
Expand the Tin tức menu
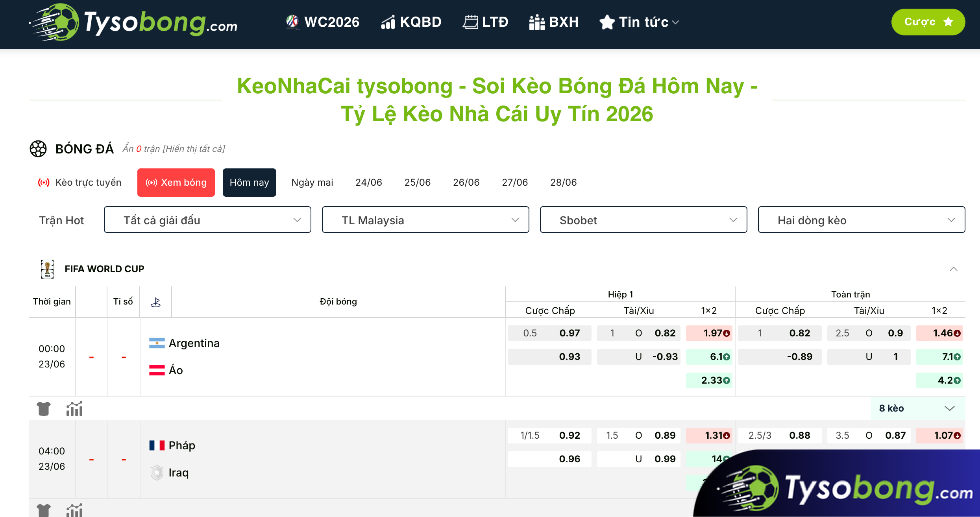point(639,22)
